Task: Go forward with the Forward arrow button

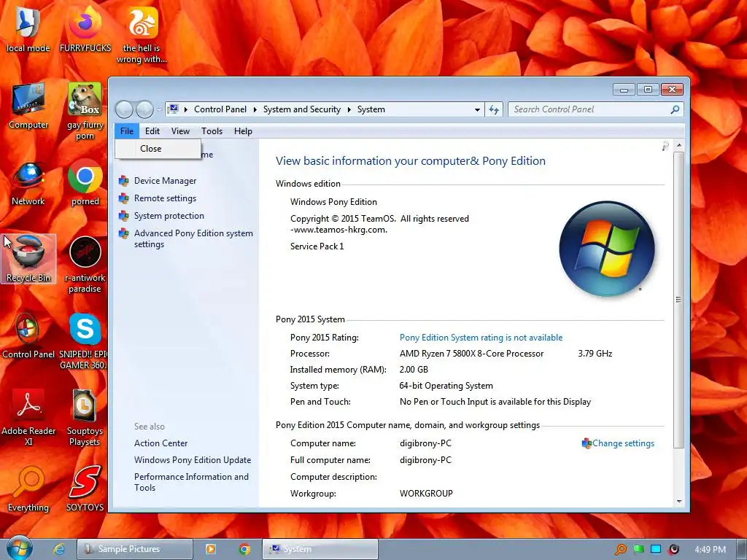Action: point(145,109)
